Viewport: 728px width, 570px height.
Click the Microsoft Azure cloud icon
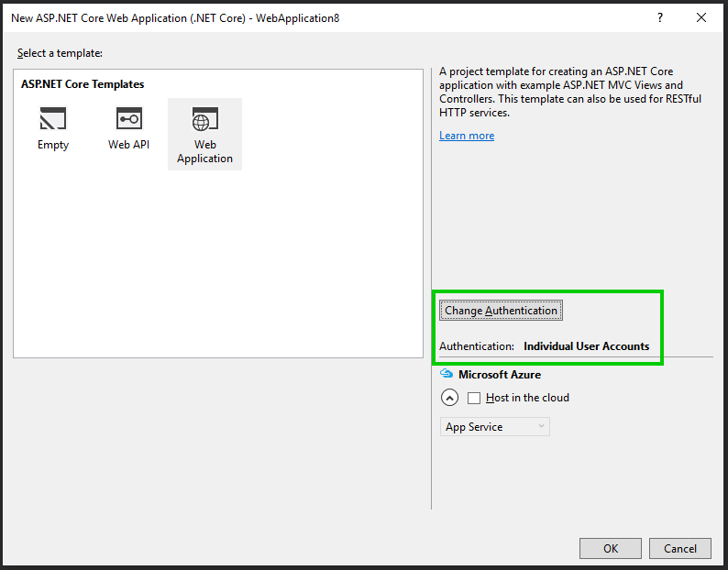coord(447,374)
